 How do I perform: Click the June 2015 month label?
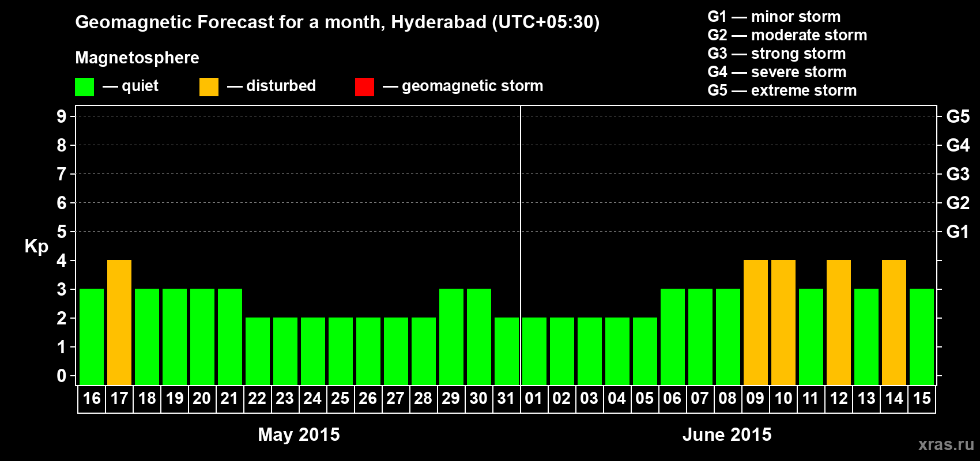coord(727,434)
